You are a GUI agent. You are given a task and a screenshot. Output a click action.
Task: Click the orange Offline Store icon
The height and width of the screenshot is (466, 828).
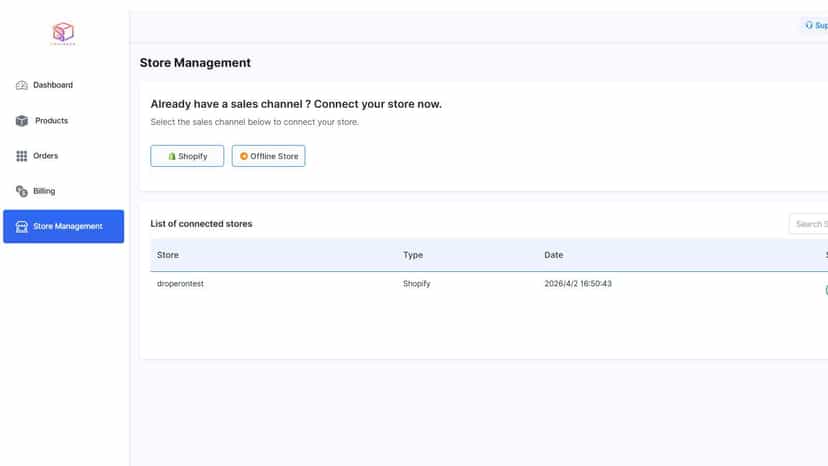243,156
